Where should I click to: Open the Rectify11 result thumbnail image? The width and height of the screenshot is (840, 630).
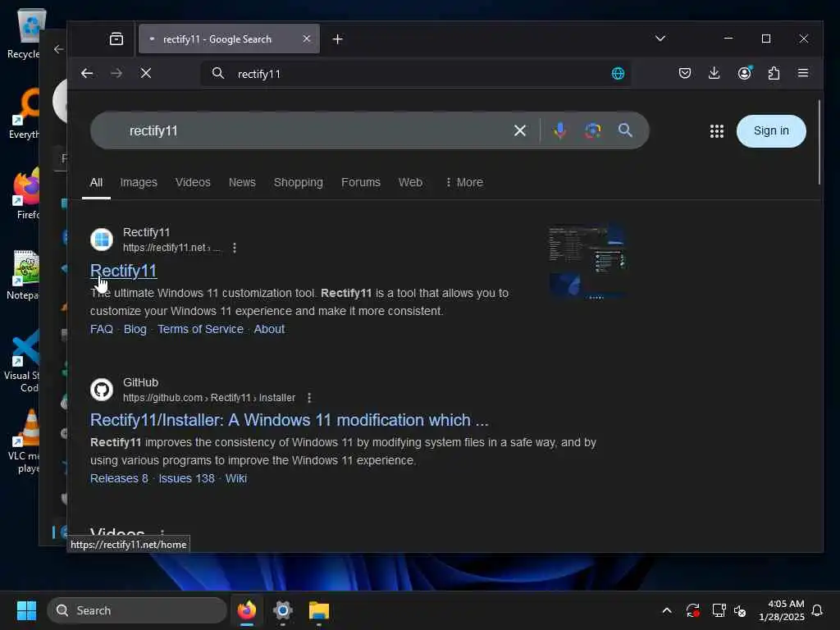(x=587, y=262)
